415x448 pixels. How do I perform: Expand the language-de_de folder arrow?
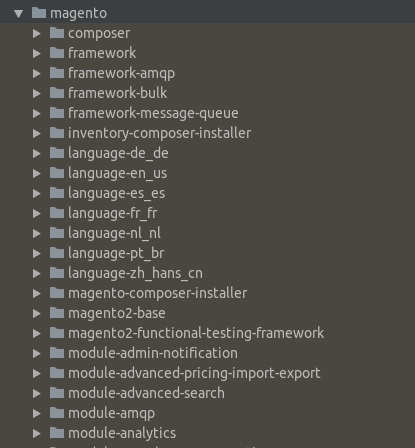tap(37, 153)
